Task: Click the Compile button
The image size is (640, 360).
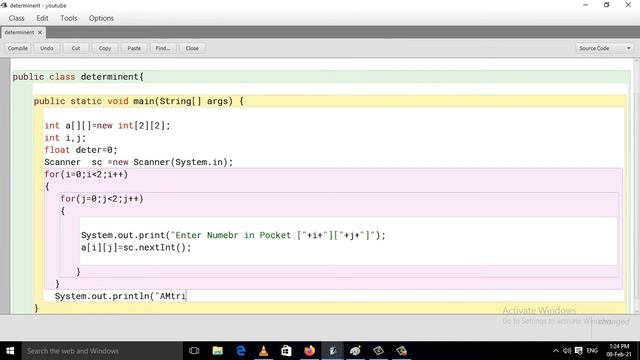Action: click(x=18, y=48)
